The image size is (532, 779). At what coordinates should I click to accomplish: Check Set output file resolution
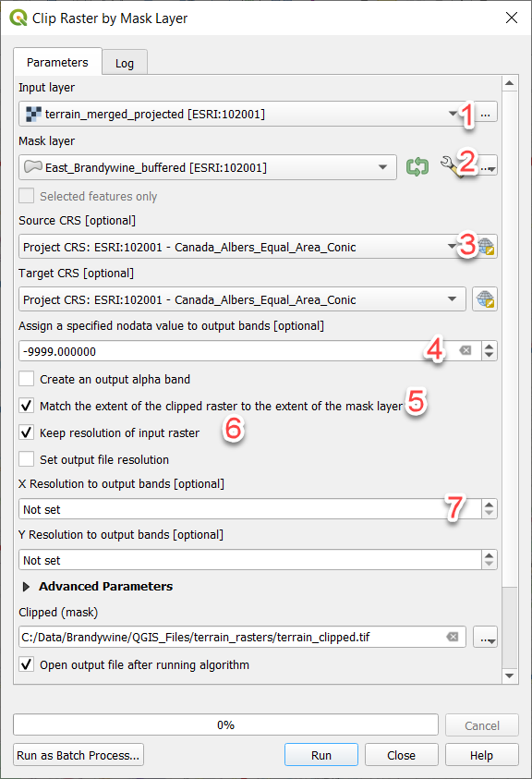27,459
